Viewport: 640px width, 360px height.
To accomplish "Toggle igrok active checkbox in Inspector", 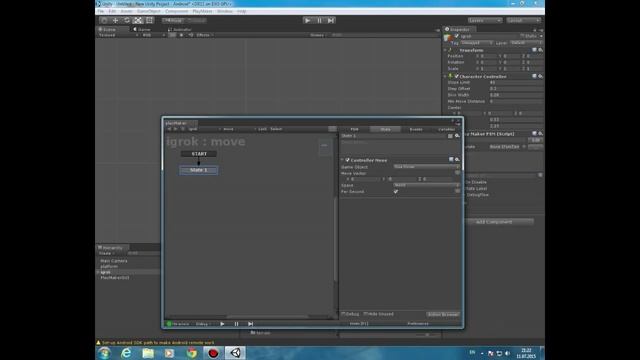I will (x=457, y=36).
